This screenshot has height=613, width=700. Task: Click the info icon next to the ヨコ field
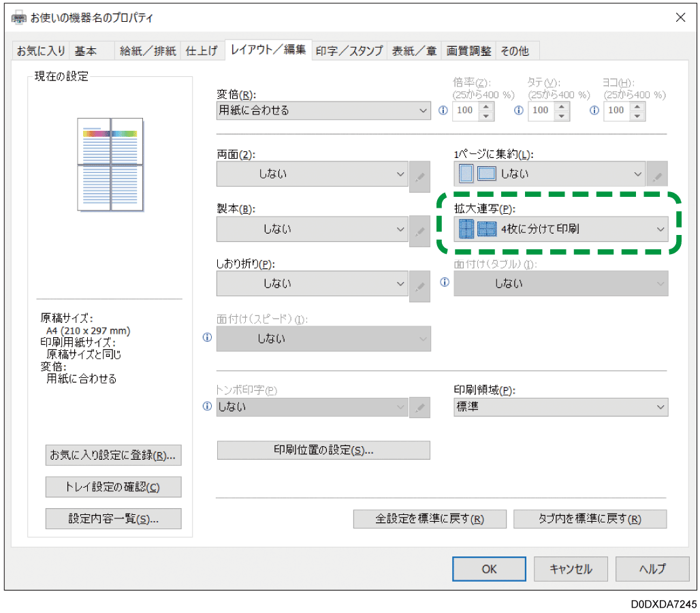[593, 111]
